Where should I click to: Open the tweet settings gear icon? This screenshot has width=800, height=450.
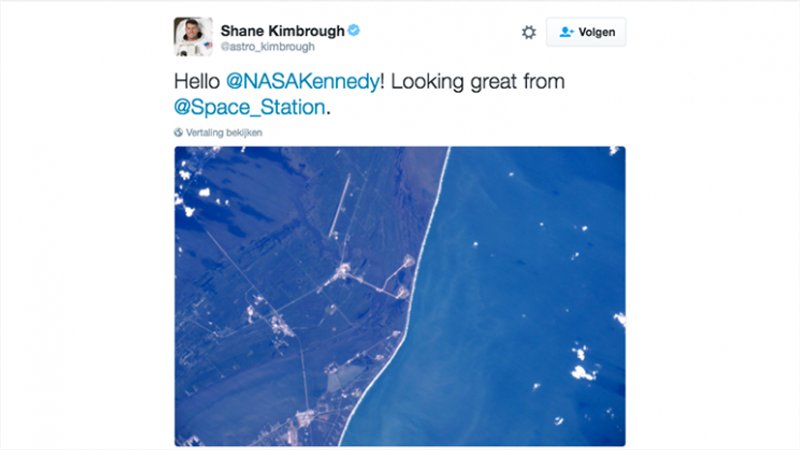(x=529, y=32)
